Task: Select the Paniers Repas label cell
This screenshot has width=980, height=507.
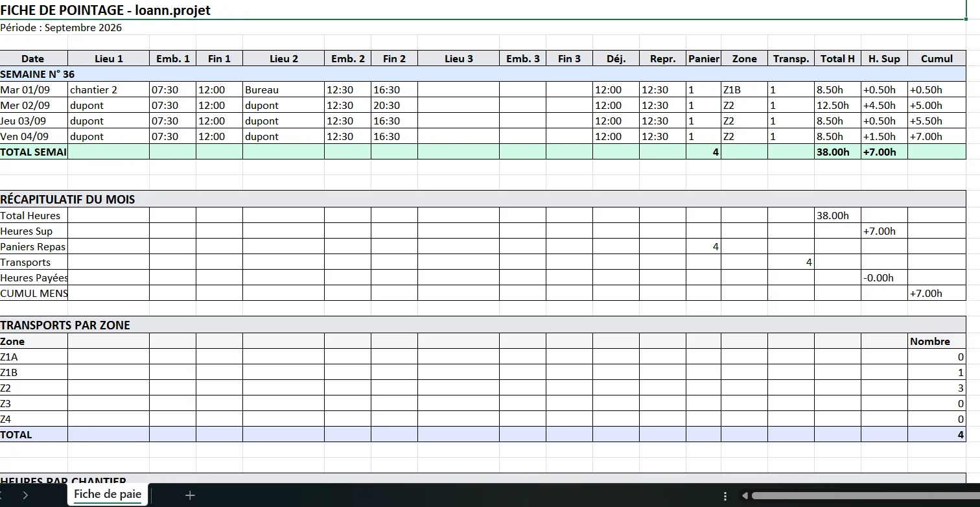Action: [x=34, y=246]
